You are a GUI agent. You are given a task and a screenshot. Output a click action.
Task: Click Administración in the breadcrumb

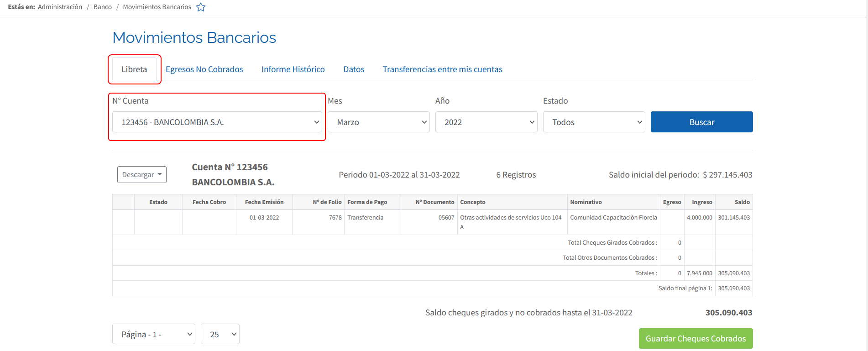pyautogui.click(x=60, y=7)
